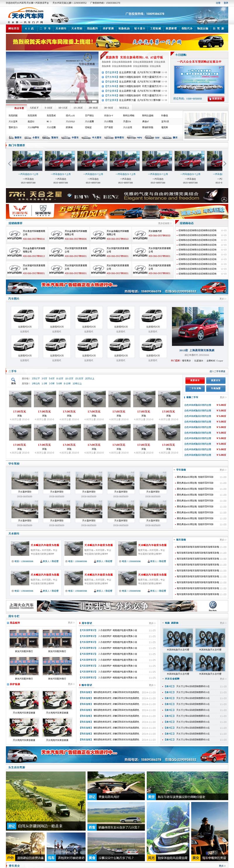
Task: Switch to the 10-15万 price tab
Action: coord(63,108)
